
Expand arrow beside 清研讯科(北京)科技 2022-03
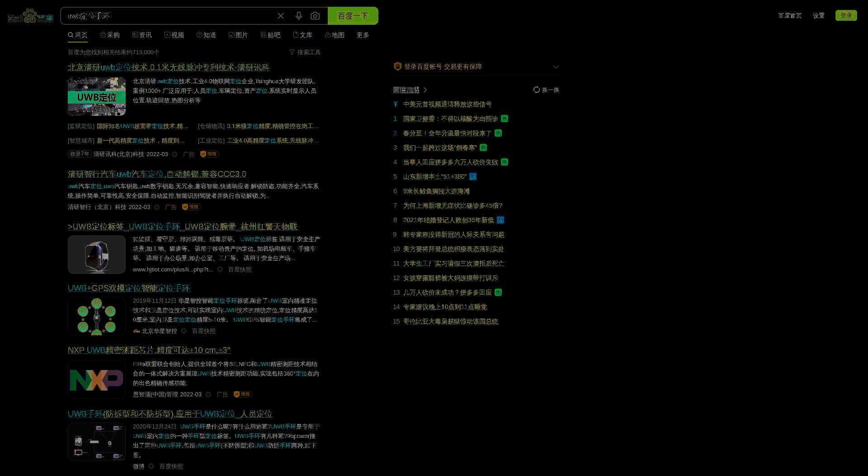(x=175, y=154)
